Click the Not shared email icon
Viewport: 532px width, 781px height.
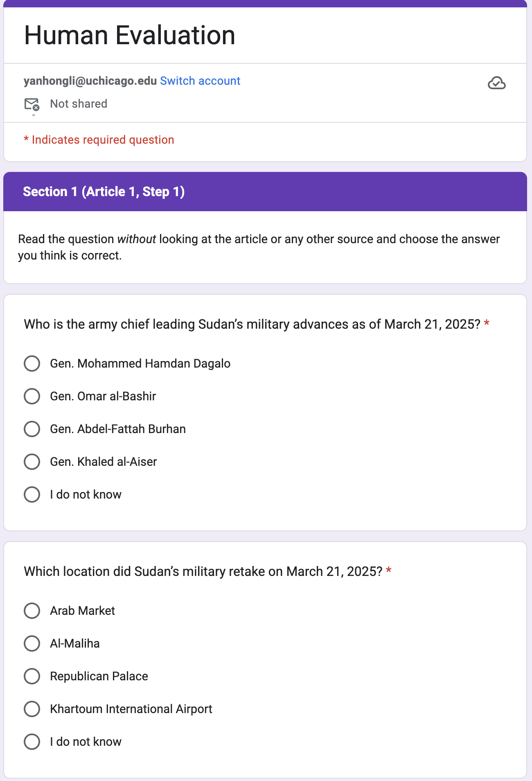(x=32, y=104)
